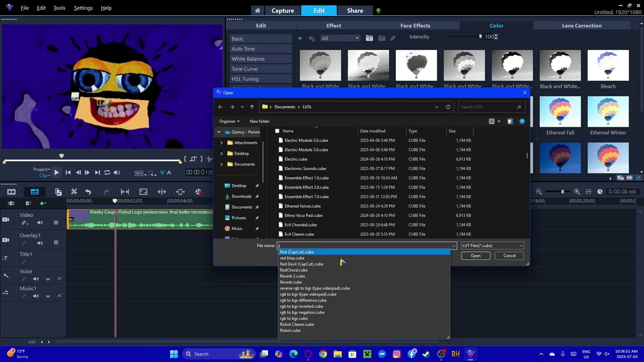Click the add to favorites star icon

coord(311,38)
